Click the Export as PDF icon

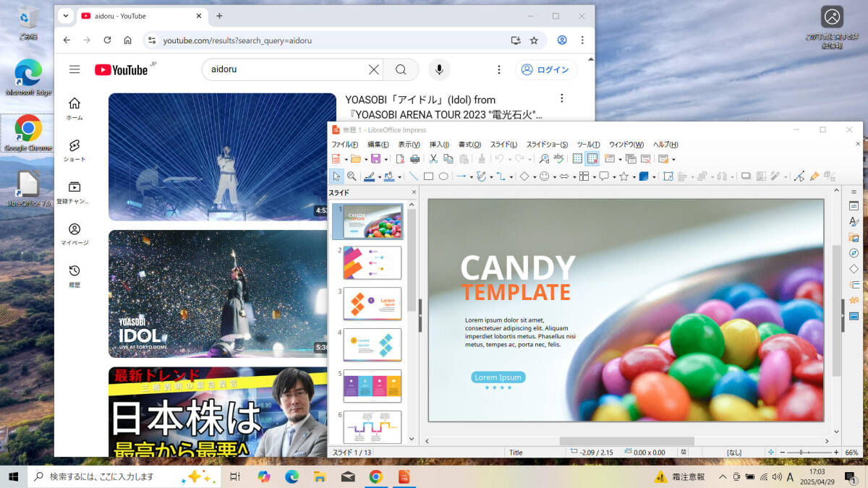pyautogui.click(x=400, y=158)
